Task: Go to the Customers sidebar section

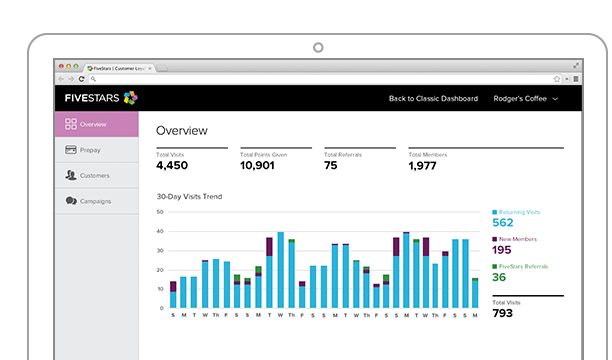Action: click(x=97, y=175)
